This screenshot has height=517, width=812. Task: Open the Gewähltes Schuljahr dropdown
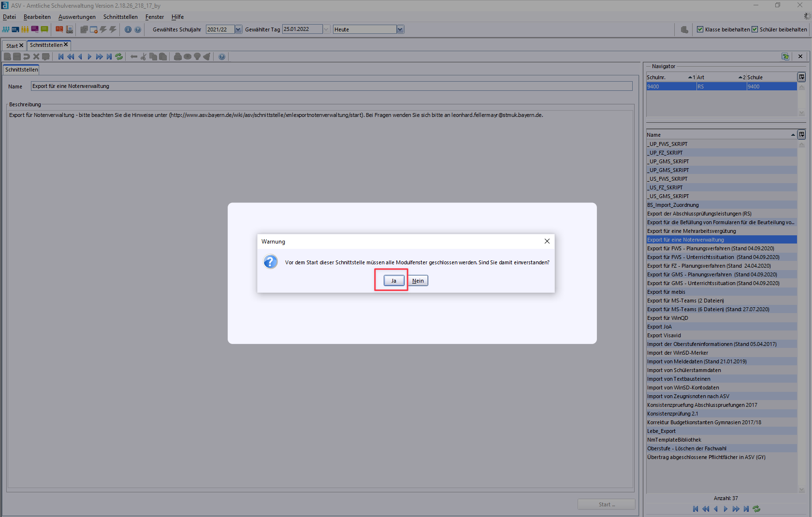[x=238, y=29]
